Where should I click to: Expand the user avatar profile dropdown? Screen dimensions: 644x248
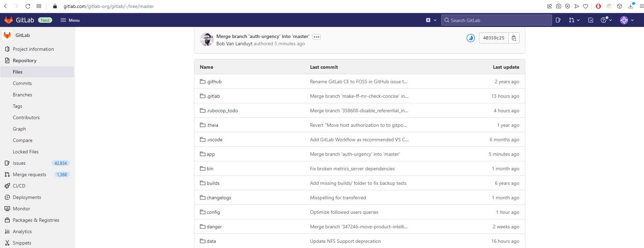(627, 20)
